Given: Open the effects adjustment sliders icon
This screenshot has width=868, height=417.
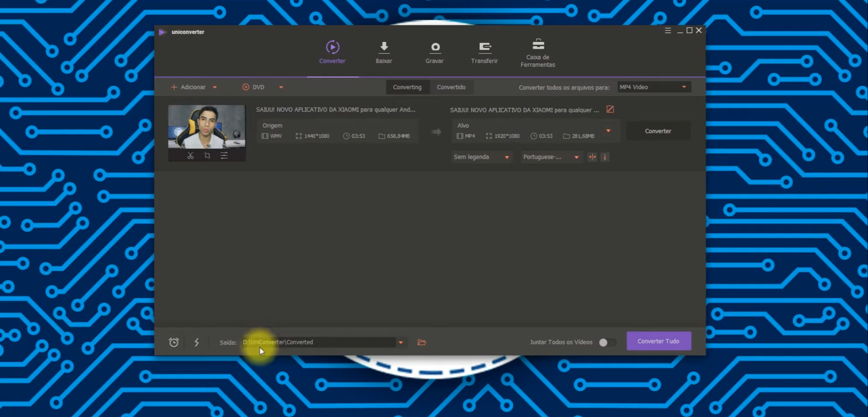Looking at the screenshot, I should pyautogui.click(x=224, y=156).
